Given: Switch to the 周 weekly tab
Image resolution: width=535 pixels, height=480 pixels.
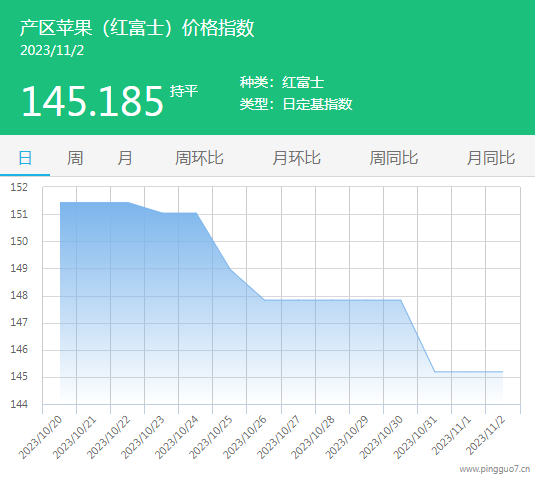Looking at the screenshot, I should [75, 158].
